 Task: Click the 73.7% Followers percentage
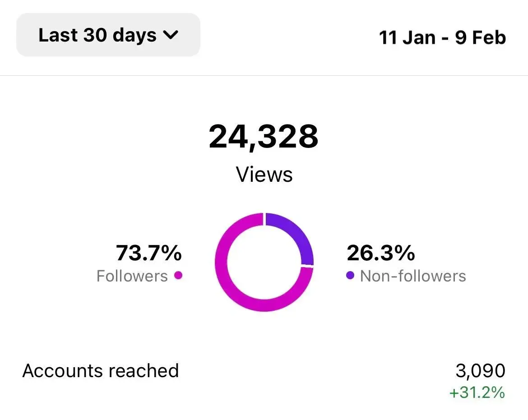click(x=148, y=253)
